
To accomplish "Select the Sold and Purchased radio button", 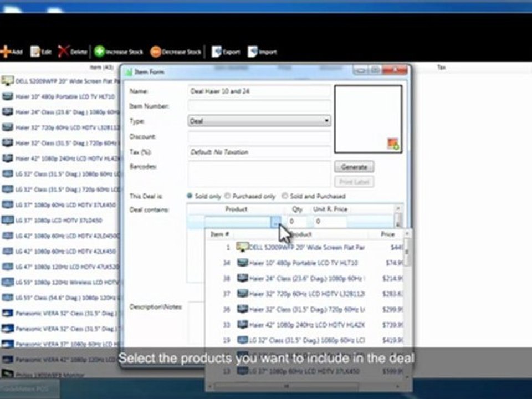I will click(x=285, y=196).
